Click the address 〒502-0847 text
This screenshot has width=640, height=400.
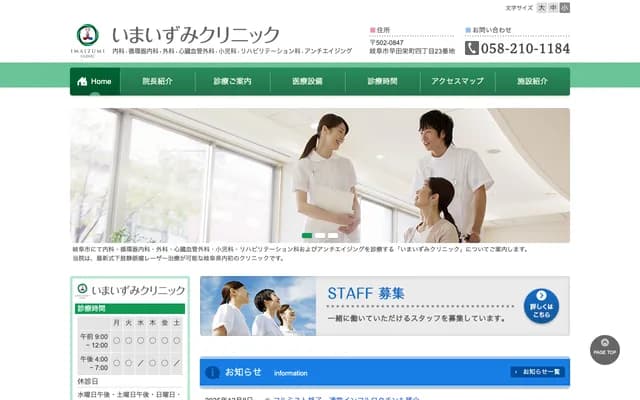(x=387, y=42)
